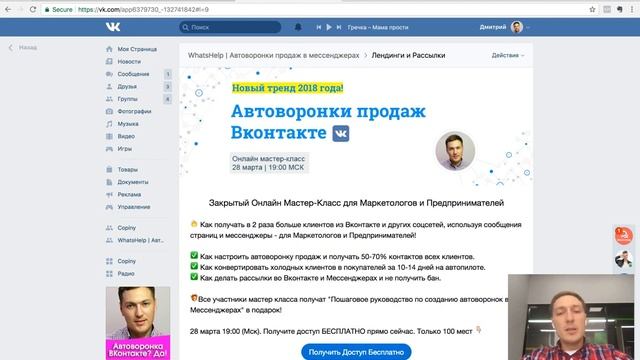Click heading 'Закрытый Онлайн Мастер-Класс' text
This screenshot has height=360, width=640.
click(356, 203)
